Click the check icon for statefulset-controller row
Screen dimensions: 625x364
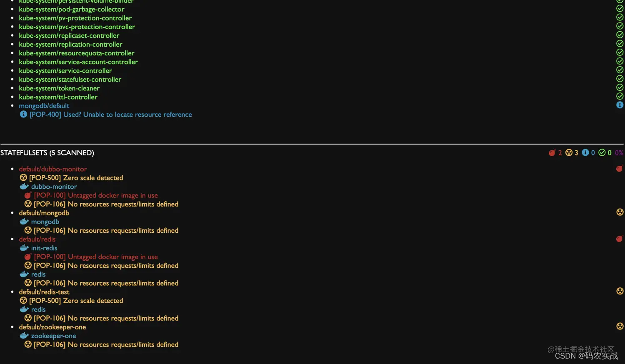pos(620,78)
